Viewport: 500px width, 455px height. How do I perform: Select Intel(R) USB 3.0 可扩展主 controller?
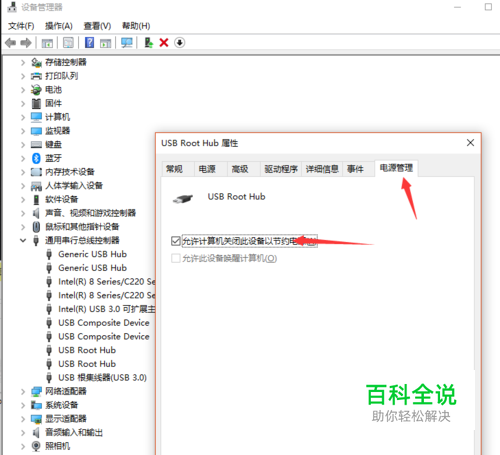pyautogui.click(x=107, y=309)
